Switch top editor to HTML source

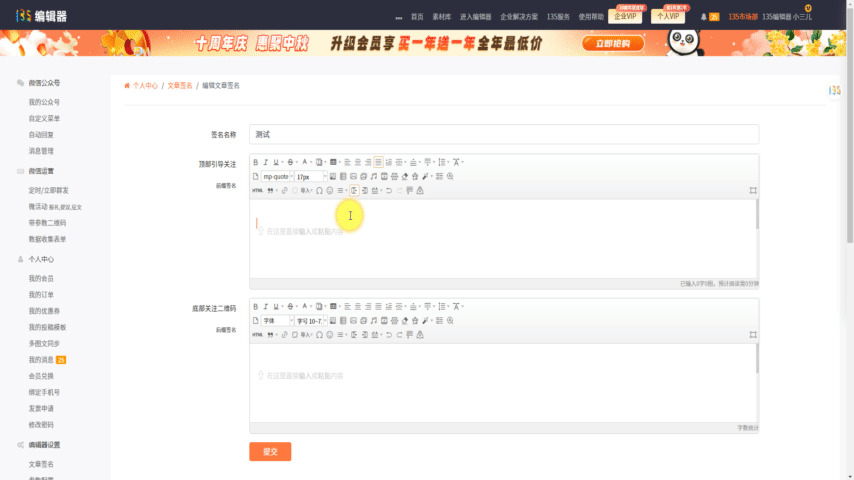(x=258, y=191)
